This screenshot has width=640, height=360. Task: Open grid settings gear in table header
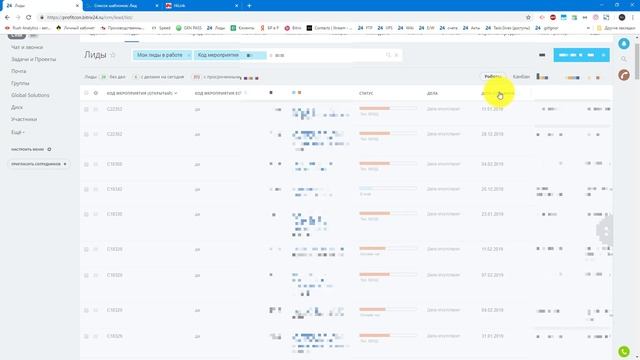pos(96,93)
